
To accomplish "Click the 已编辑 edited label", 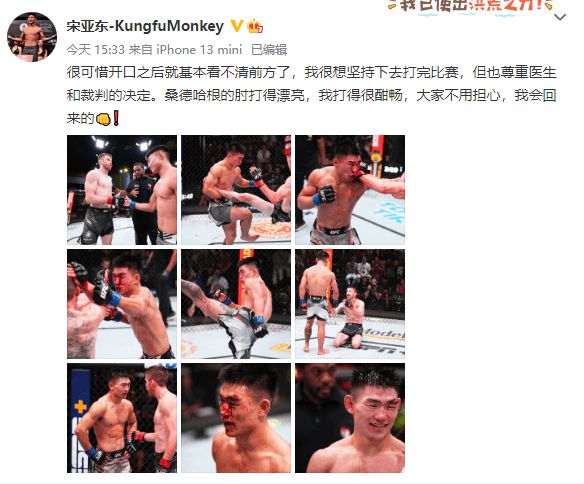I will tap(269, 50).
